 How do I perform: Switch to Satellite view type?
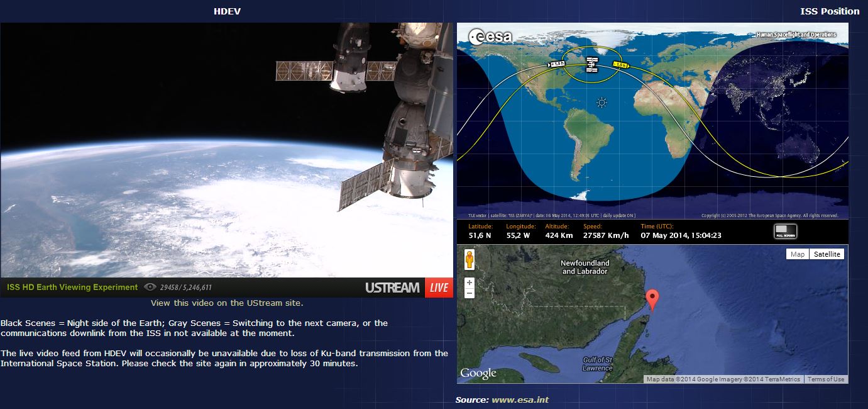827,254
